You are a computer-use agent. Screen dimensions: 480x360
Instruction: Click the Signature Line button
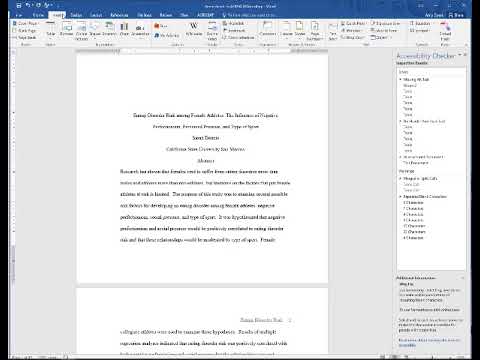click(385, 23)
